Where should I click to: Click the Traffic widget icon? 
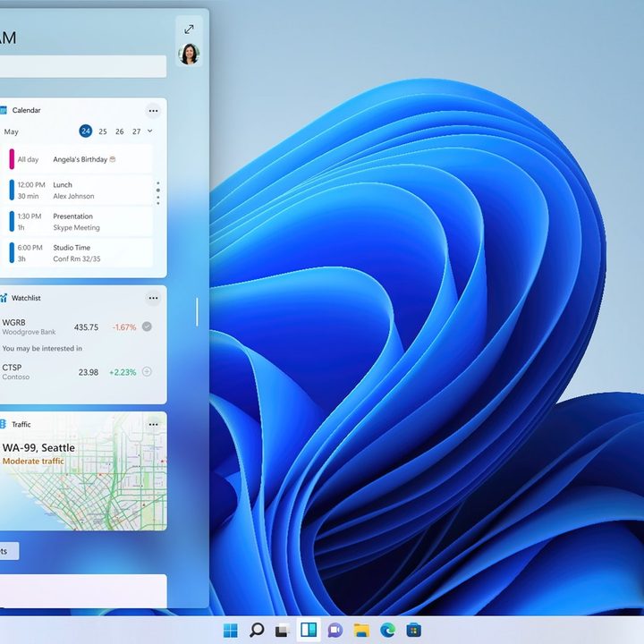pyautogui.click(x=3, y=424)
